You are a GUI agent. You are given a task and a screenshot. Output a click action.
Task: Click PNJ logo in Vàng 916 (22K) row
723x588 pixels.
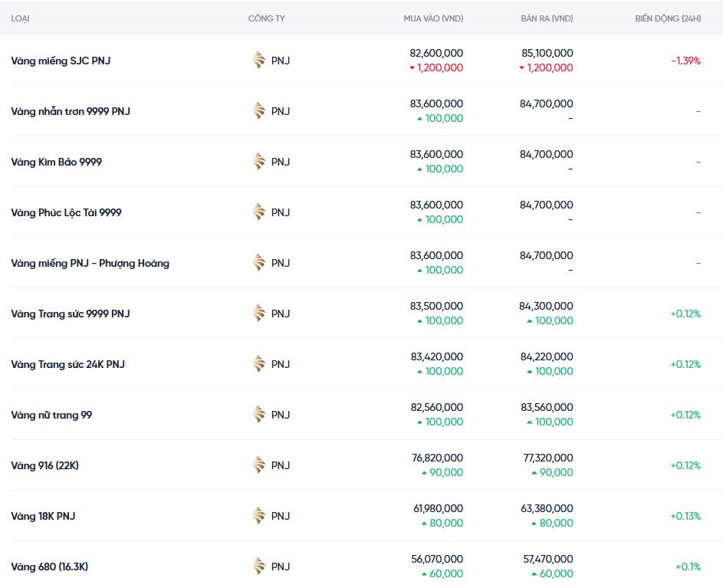coord(259,465)
